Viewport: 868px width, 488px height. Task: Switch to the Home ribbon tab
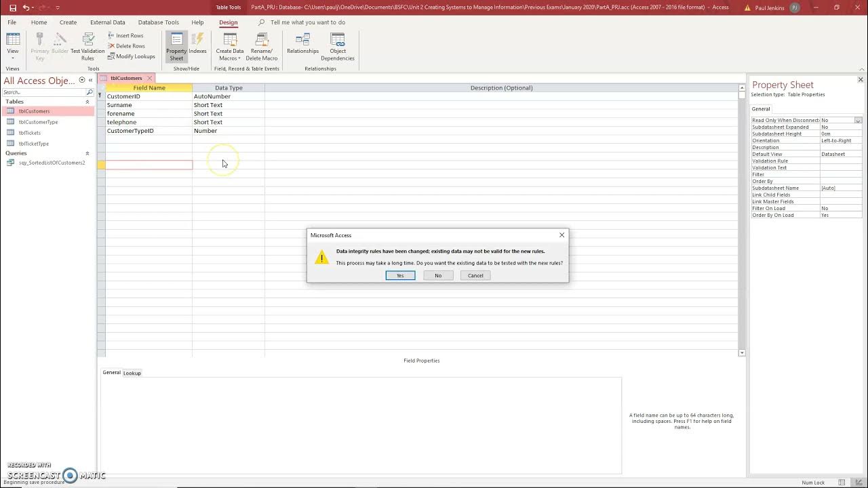[x=39, y=22]
